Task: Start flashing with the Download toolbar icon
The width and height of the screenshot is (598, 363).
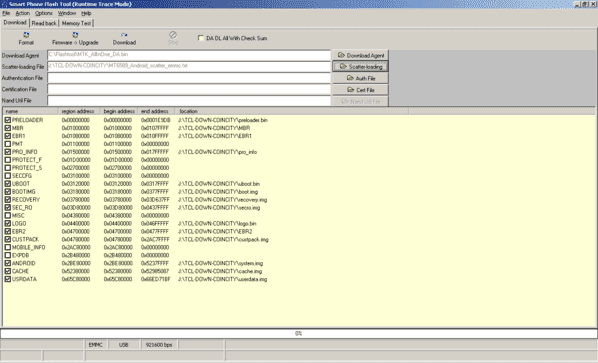Action: 124,38
